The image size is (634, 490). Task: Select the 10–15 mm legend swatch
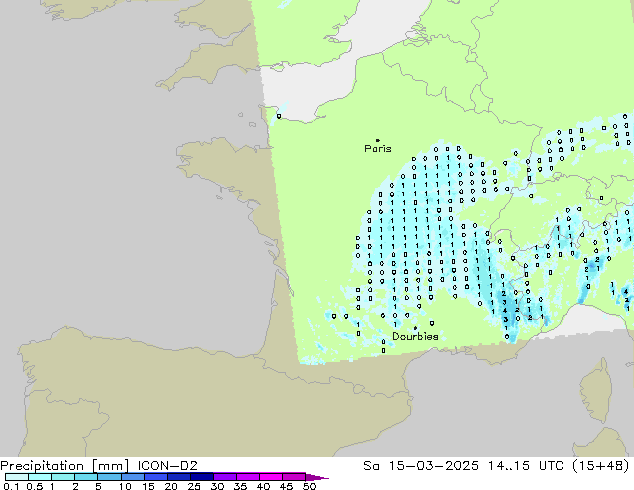(x=133, y=477)
